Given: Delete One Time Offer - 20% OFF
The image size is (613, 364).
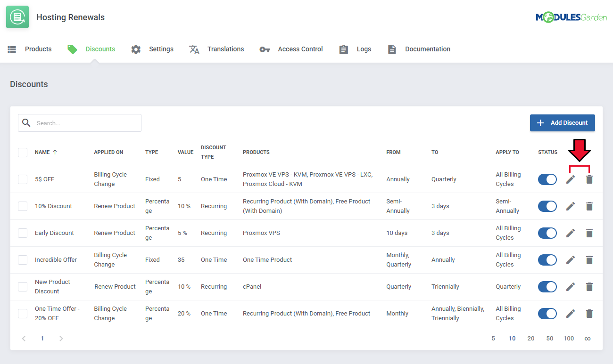Looking at the screenshot, I should (589, 314).
